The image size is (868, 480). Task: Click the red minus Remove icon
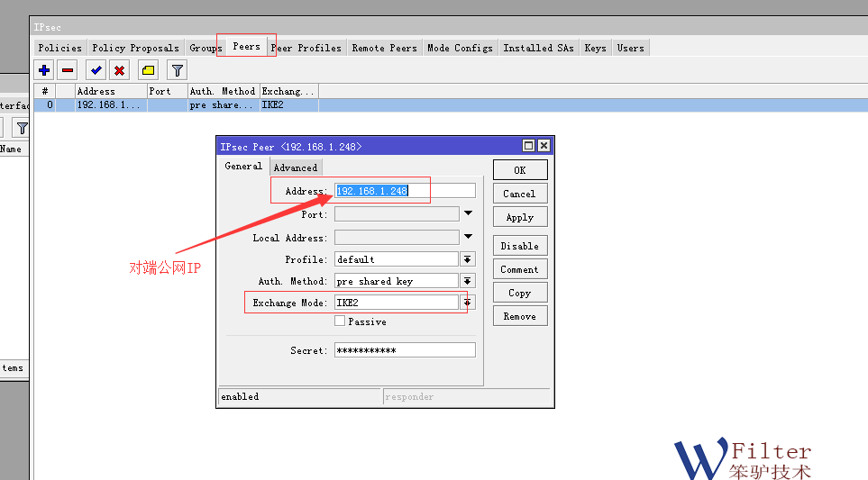point(68,70)
